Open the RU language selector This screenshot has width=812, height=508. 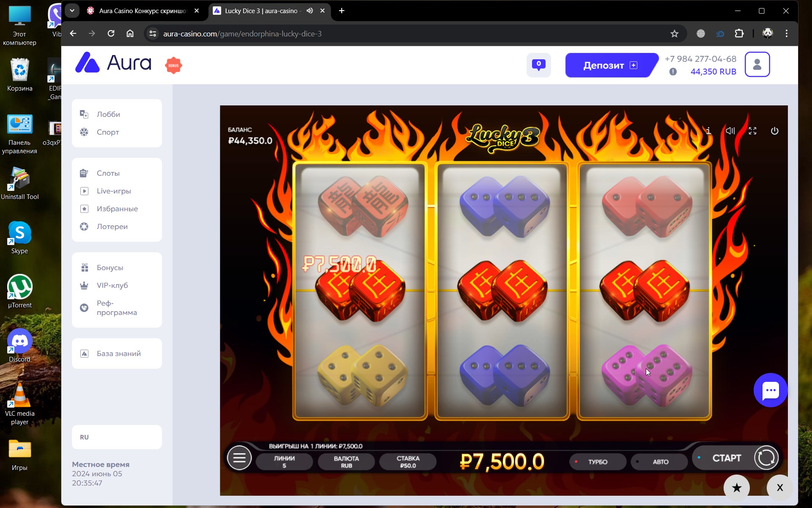[x=117, y=437]
